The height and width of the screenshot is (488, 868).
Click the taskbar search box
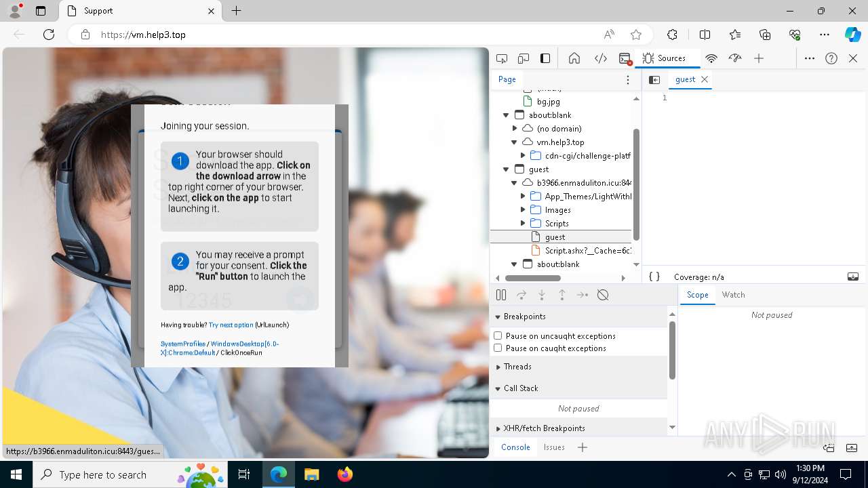(x=130, y=474)
